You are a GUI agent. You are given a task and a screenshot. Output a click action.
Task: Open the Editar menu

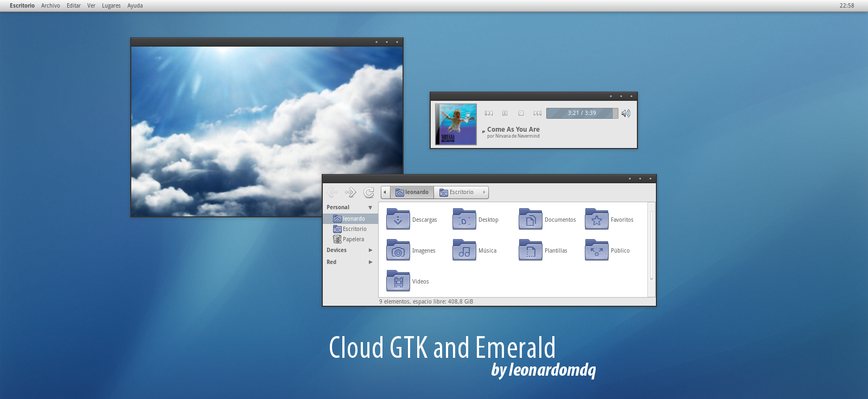coord(74,5)
